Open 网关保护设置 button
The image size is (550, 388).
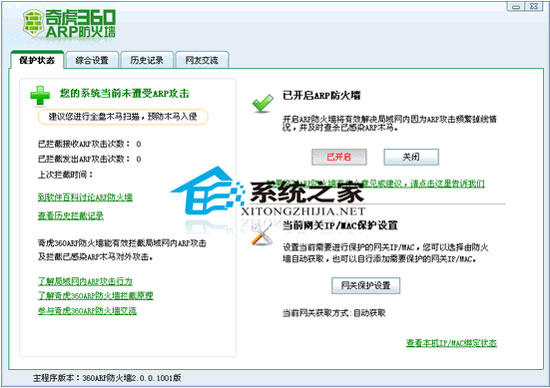point(365,286)
